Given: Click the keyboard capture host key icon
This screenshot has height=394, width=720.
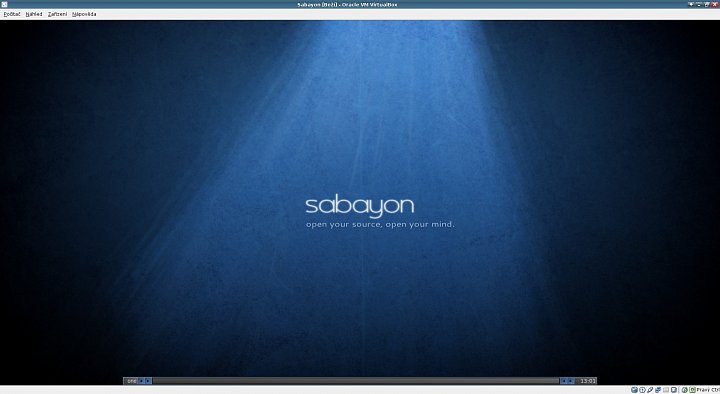Looking at the screenshot, I should click(692, 390).
